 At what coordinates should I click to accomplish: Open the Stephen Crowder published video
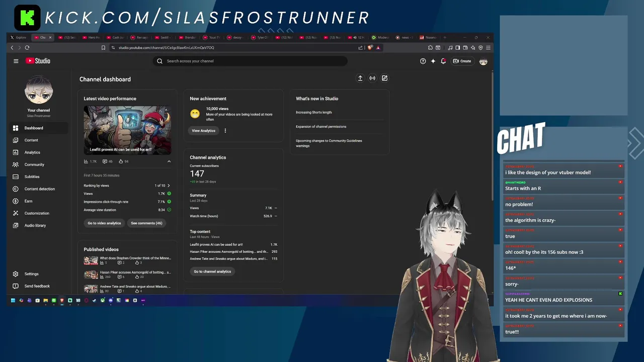click(x=127, y=260)
